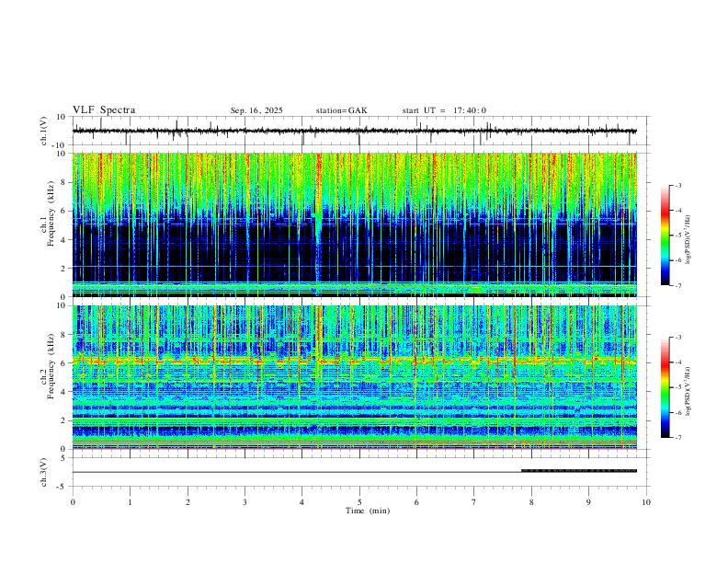This screenshot has height=563, width=728.
Task: Click time axis tick label "0"
Action: (x=73, y=502)
